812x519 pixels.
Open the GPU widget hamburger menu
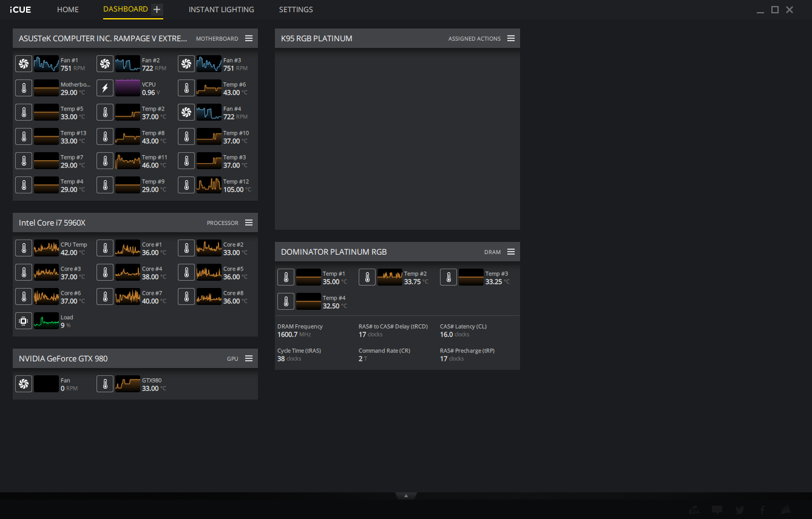pos(249,358)
